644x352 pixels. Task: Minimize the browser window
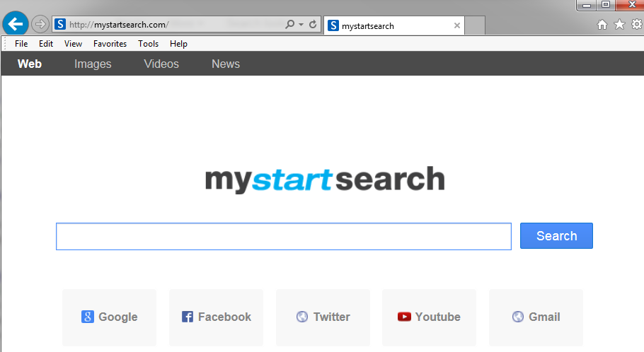click(587, 6)
